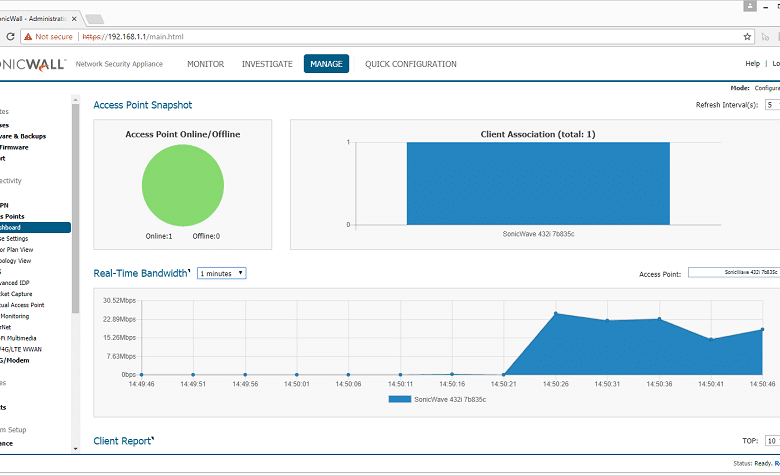Click the green Online pie chart slice
This screenshot has width=780, height=476.
tap(183, 185)
